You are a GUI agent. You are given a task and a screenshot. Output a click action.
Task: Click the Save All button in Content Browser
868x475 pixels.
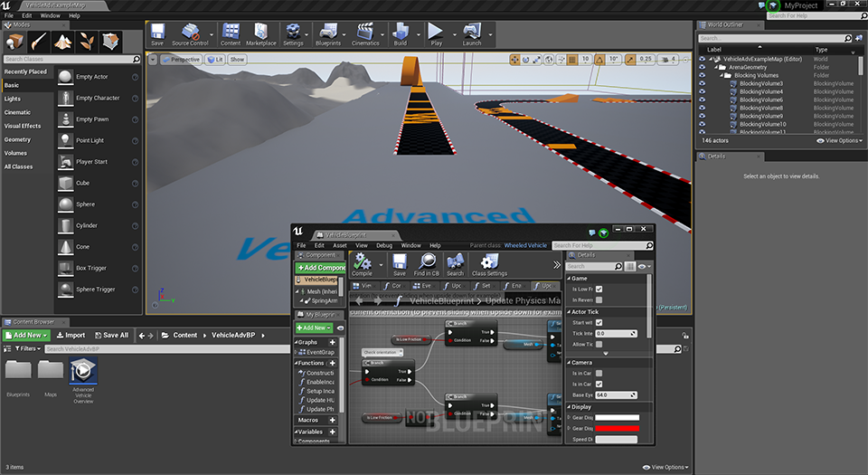pos(110,335)
